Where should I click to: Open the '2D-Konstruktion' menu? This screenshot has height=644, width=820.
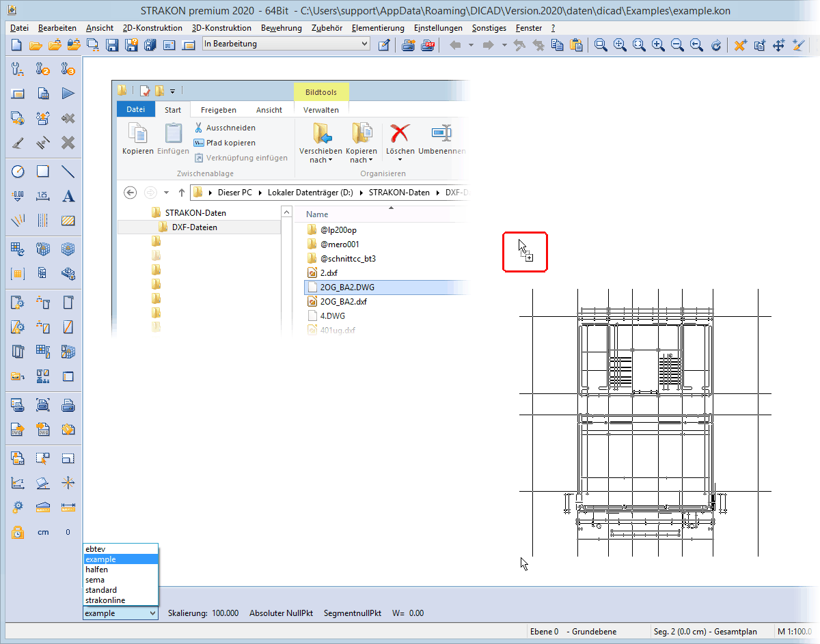pos(152,28)
